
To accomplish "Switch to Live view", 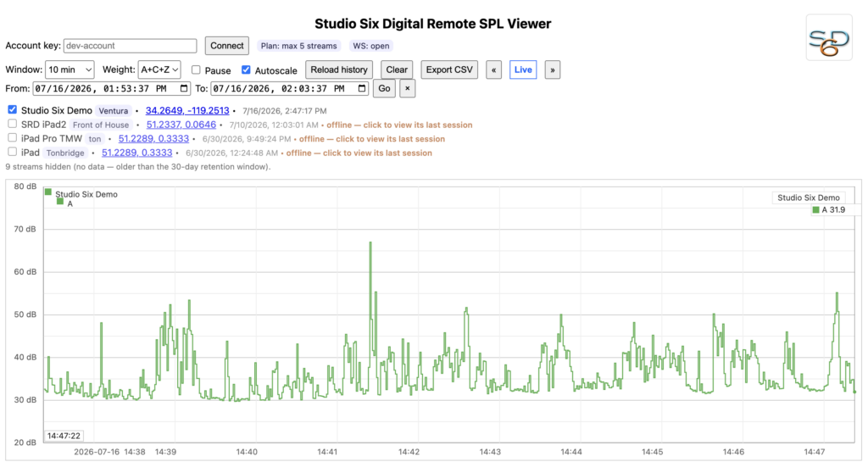I will coord(523,70).
